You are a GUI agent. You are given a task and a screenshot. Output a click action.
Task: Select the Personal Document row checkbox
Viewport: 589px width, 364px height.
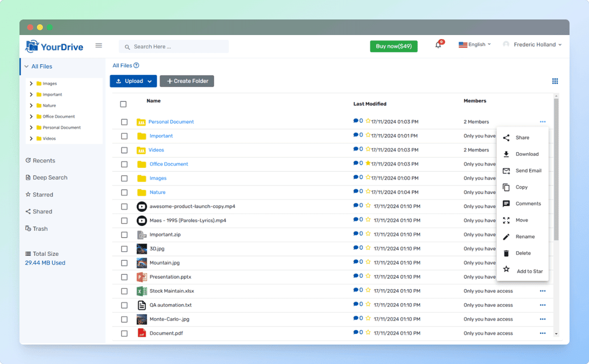124,122
